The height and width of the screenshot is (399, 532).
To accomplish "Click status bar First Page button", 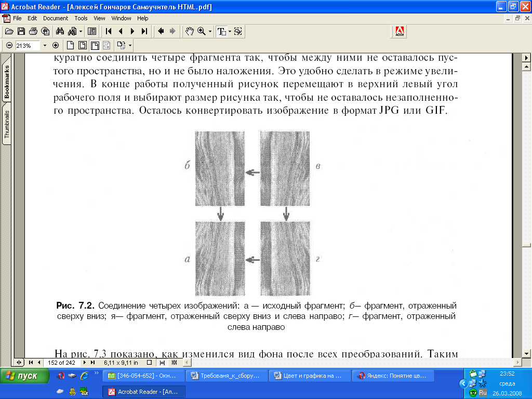I will click(x=31, y=363).
